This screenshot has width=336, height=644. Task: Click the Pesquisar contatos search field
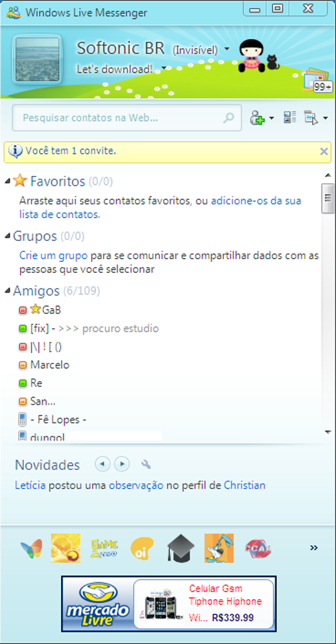click(x=127, y=118)
